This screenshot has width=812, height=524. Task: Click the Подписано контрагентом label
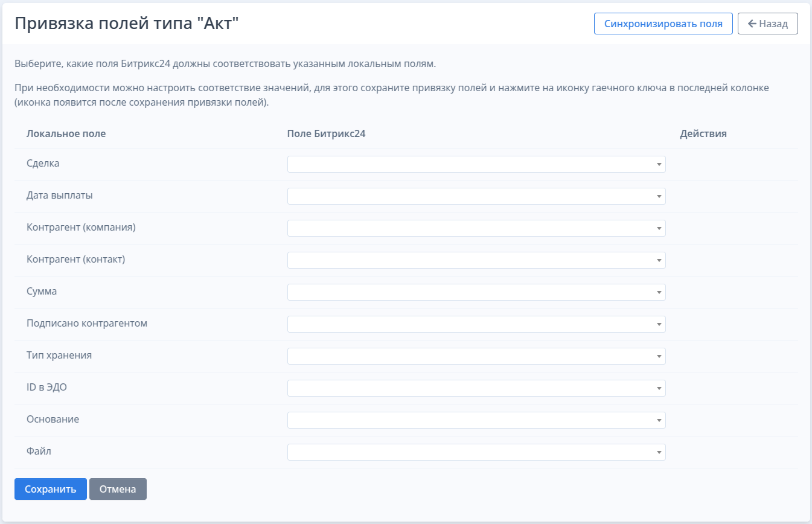(x=87, y=323)
